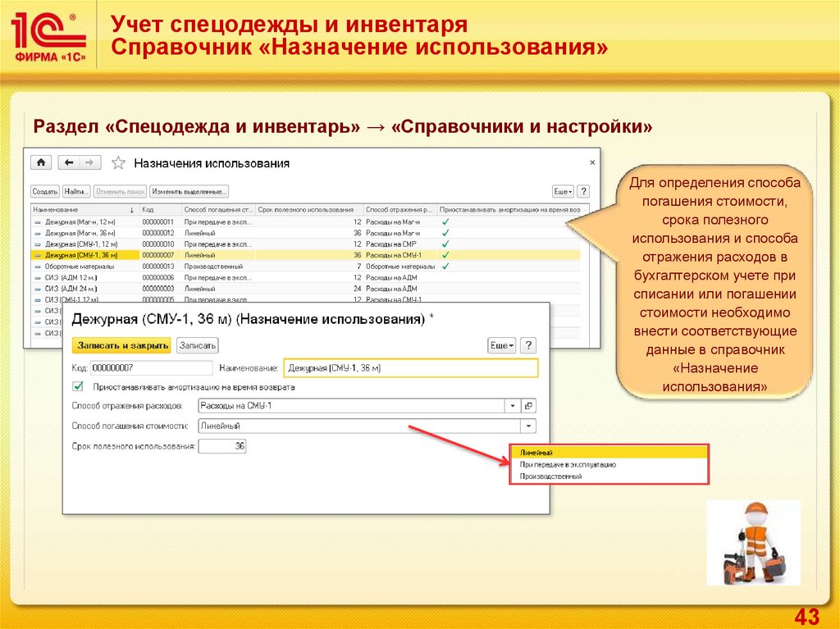Edit the Срок полезного использования field

[222, 446]
